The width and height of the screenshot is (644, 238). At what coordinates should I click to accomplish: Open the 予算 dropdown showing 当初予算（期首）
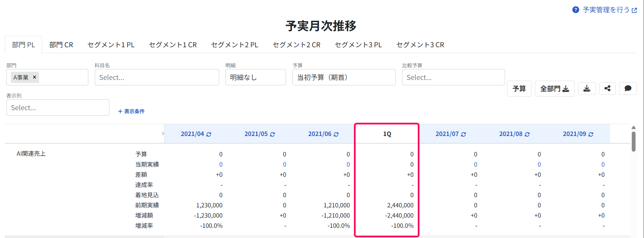[344, 77]
